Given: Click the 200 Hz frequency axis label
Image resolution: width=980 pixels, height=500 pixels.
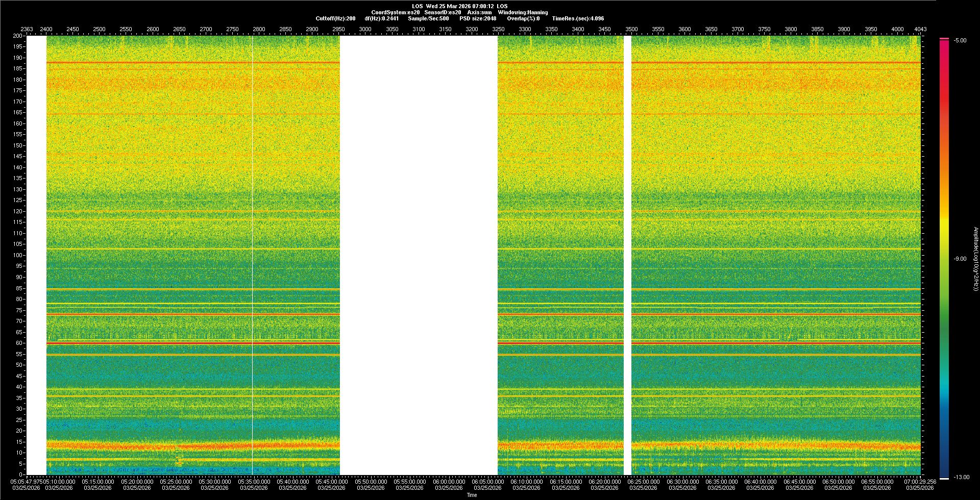Looking at the screenshot, I should (17, 36).
